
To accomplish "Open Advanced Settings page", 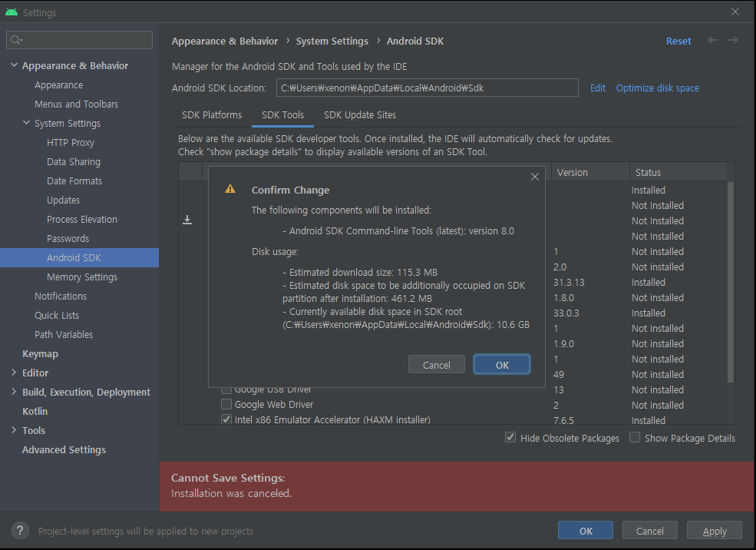I will [x=64, y=449].
